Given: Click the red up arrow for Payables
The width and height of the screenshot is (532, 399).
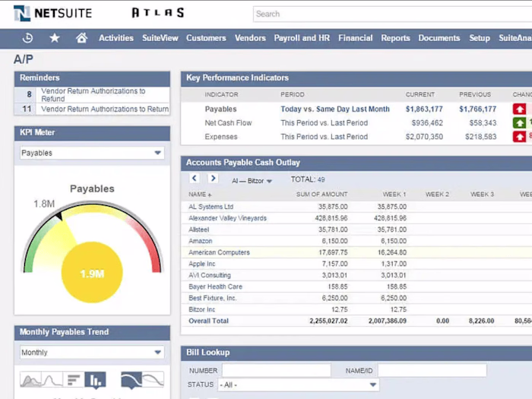Looking at the screenshot, I should coord(519,109).
